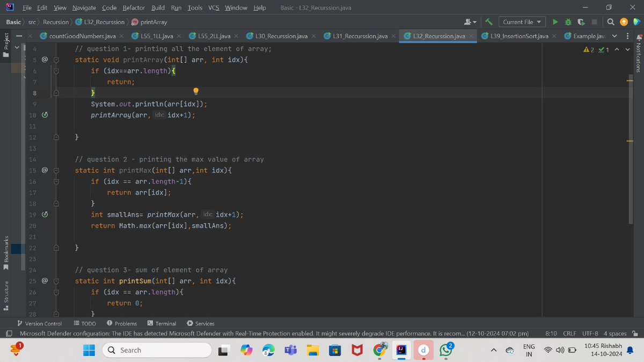Image resolution: width=644 pixels, height=362 pixels.
Task: Open the Bookmarks side panel
Action: coord(6,253)
